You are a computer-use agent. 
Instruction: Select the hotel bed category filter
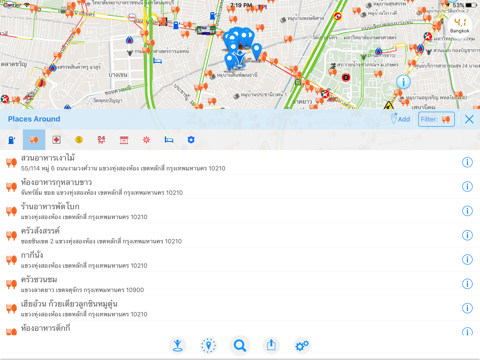(169, 140)
